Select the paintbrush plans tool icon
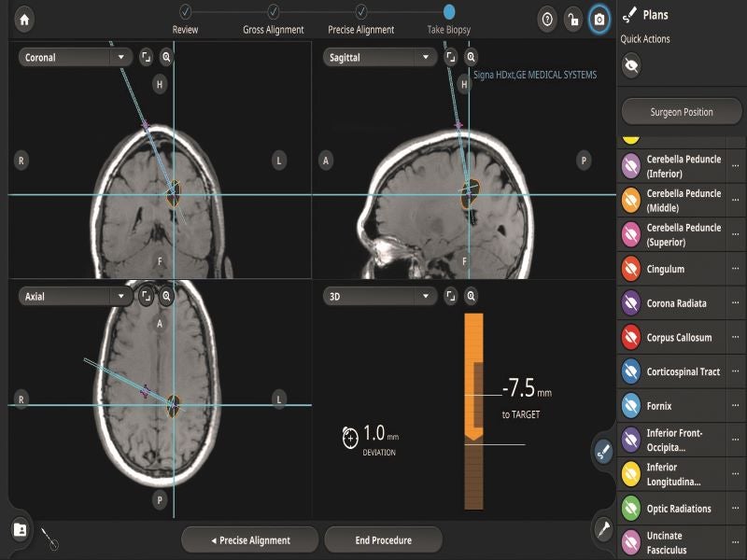 pos(603,452)
